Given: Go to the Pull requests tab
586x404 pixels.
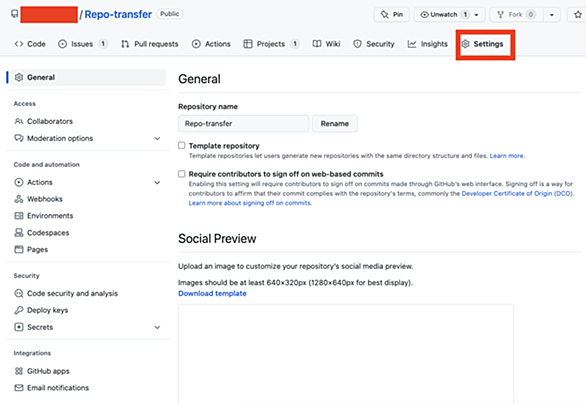Looking at the screenshot, I should point(150,44).
